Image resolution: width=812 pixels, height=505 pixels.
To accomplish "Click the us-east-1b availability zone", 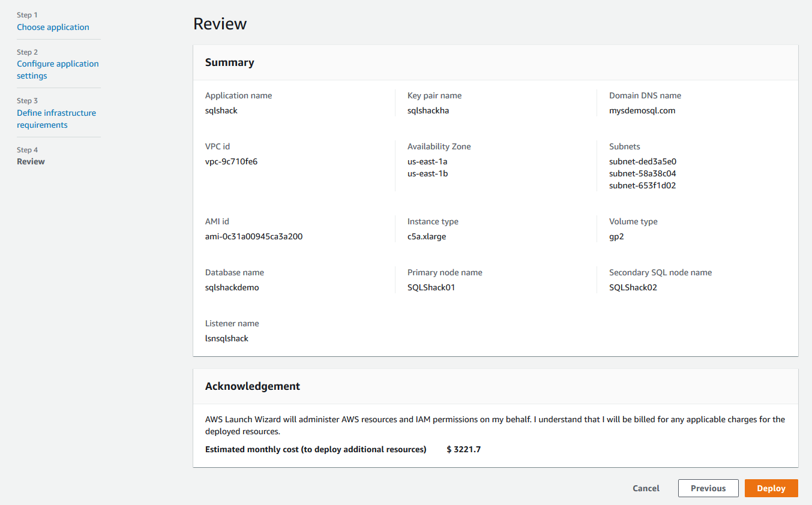I will pos(427,173).
